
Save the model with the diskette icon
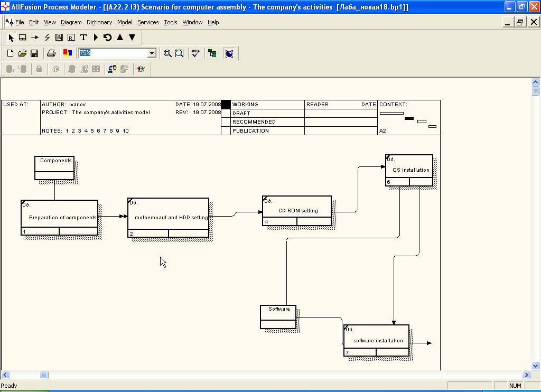click(x=34, y=53)
